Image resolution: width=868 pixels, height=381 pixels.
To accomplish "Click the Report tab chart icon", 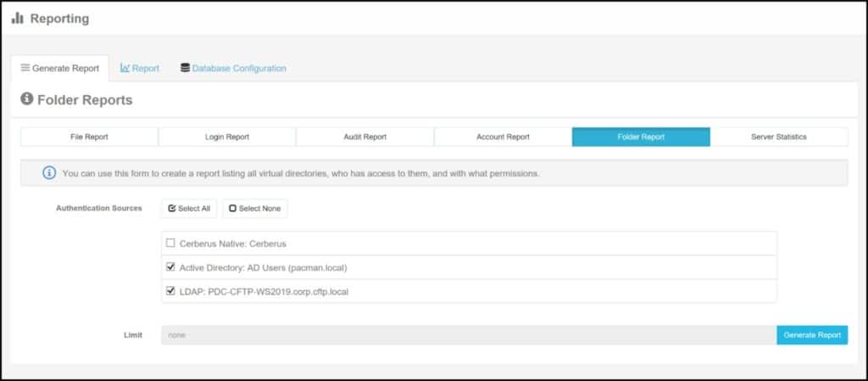I will click(125, 68).
